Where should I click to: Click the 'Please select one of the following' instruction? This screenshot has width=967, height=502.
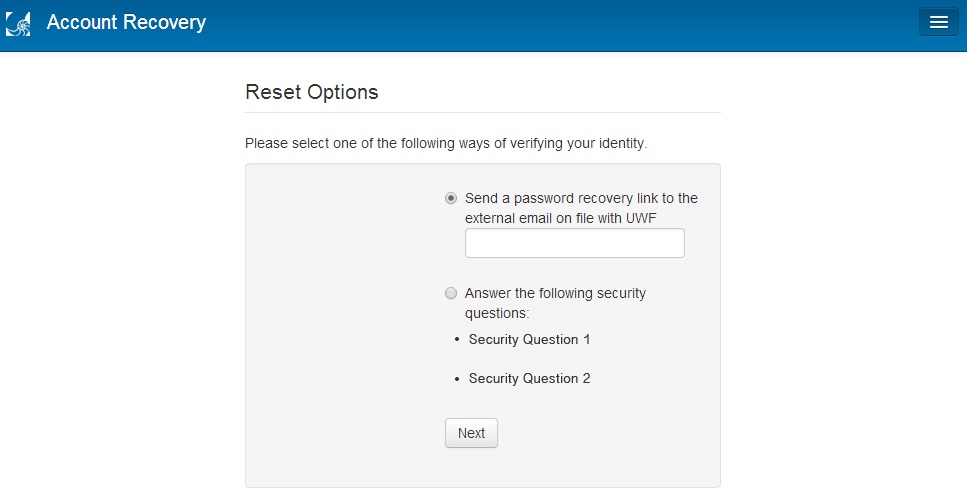click(446, 143)
